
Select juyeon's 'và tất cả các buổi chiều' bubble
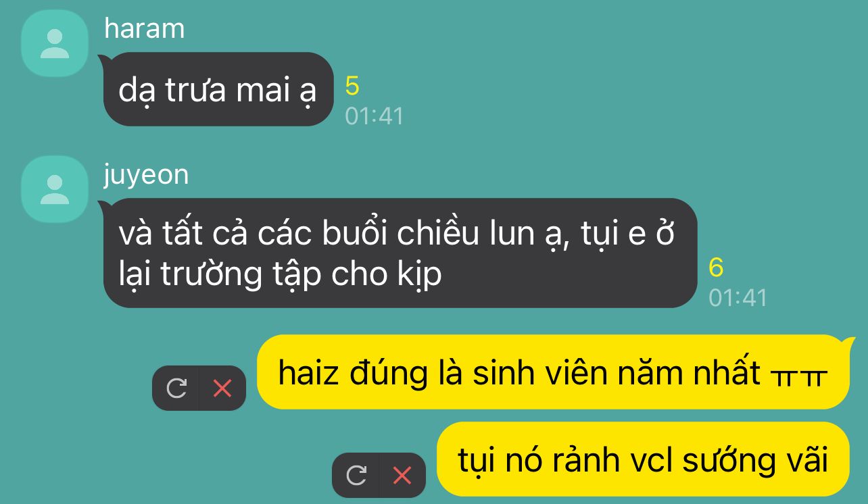pos(400,253)
